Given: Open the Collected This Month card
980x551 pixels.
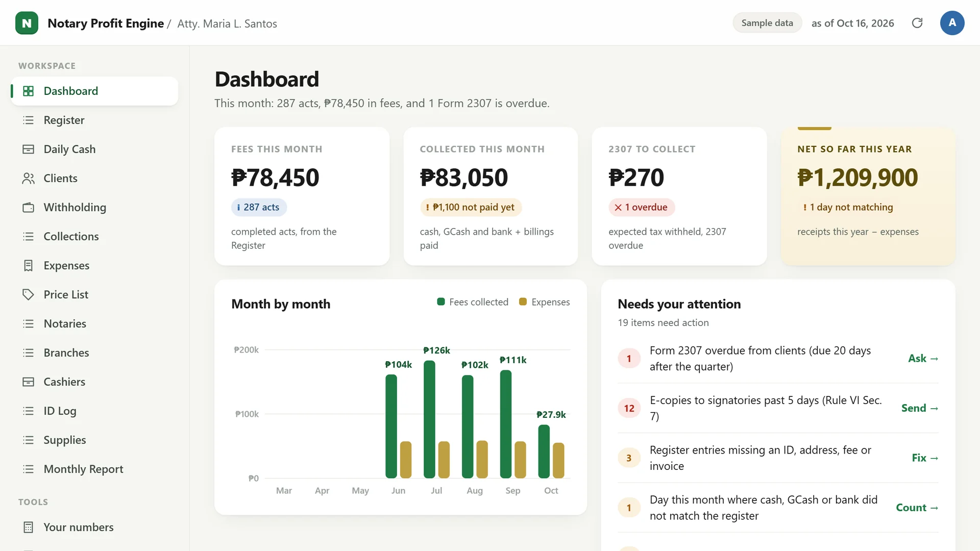Looking at the screenshot, I should pyautogui.click(x=491, y=196).
